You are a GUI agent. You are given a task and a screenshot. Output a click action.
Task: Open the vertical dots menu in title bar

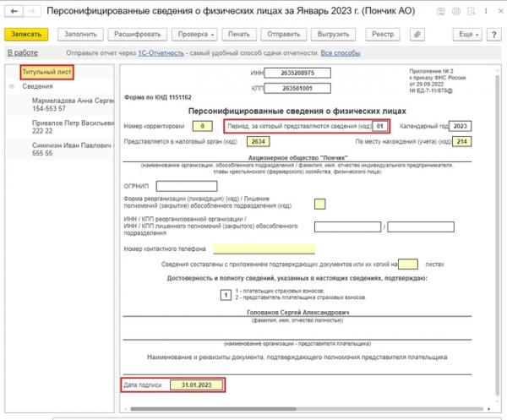tap(486, 11)
